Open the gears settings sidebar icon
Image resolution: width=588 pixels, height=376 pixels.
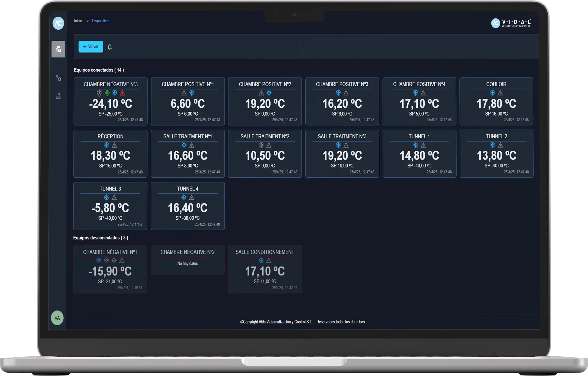pos(58,78)
